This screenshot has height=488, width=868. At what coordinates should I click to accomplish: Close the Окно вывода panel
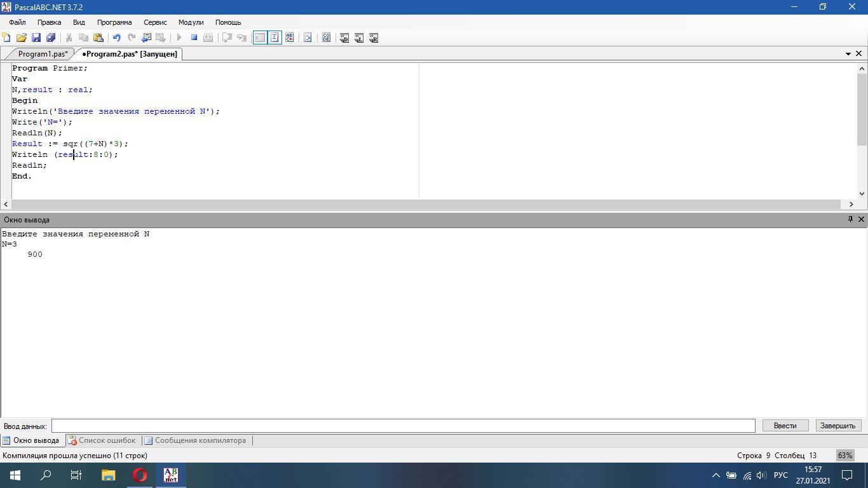[861, 219]
